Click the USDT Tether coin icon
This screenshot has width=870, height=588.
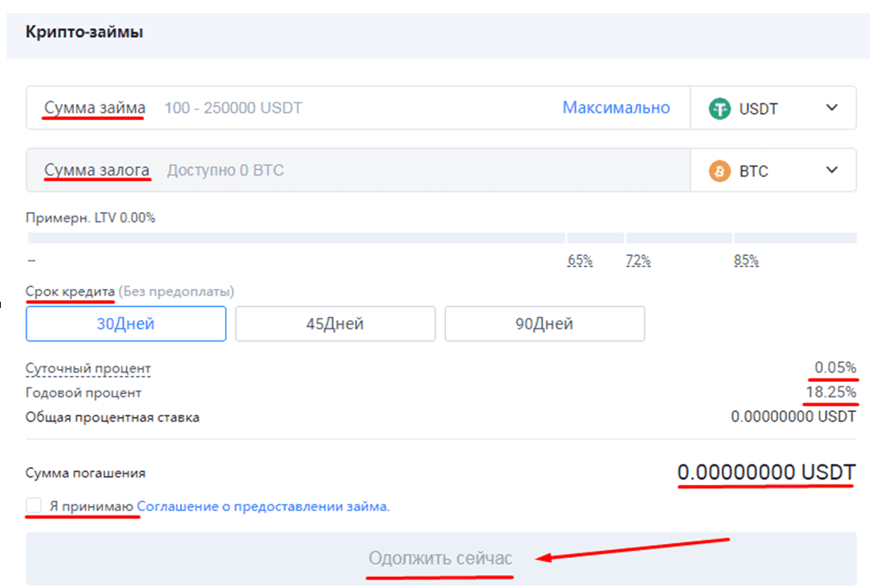(x=720, y=108)
